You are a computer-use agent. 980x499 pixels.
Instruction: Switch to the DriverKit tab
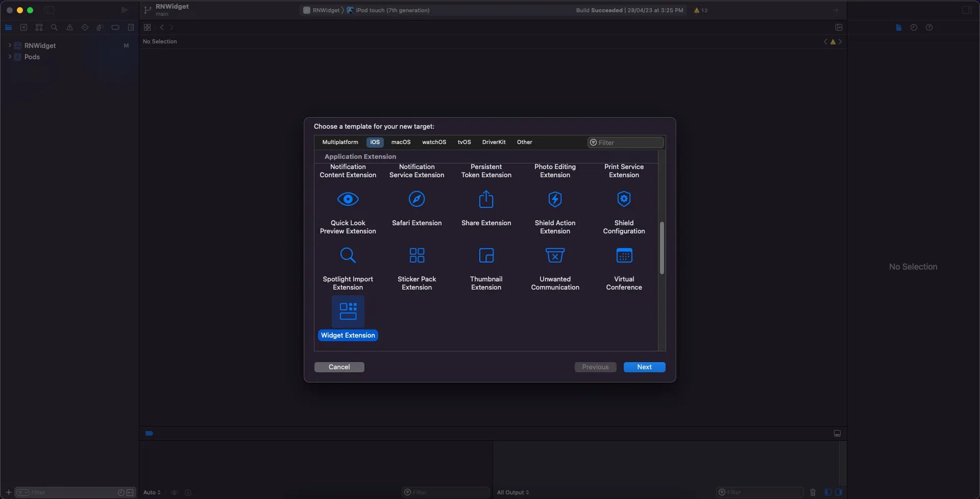(x=494, y=142)
